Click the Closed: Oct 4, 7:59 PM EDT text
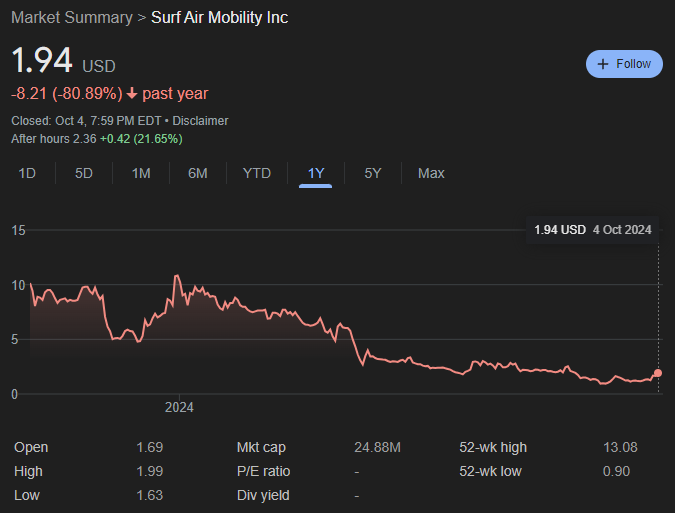 pyautogui.click(x=86, y=121)
